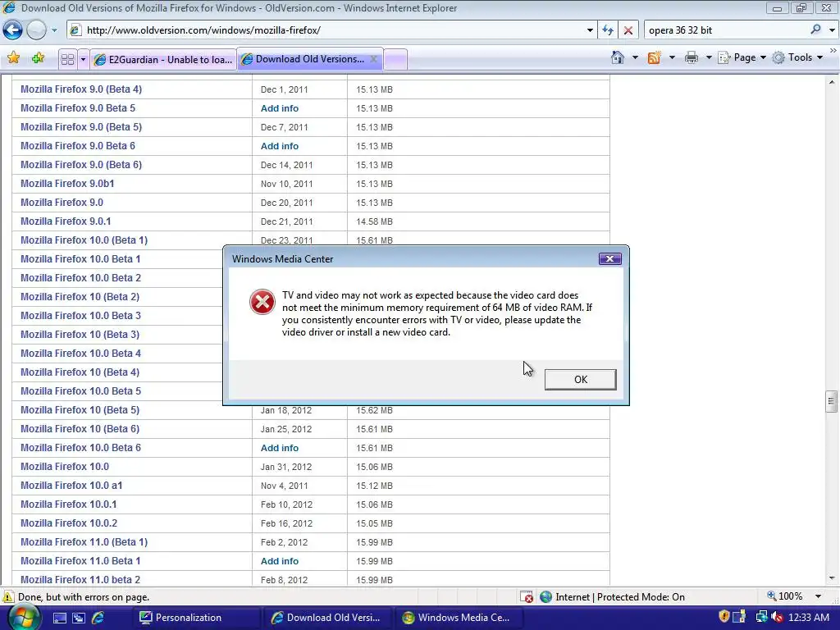The height and width of the screenshot is (630, 840).
Task: Close the Download Old Versions tab
Action: 374,59
